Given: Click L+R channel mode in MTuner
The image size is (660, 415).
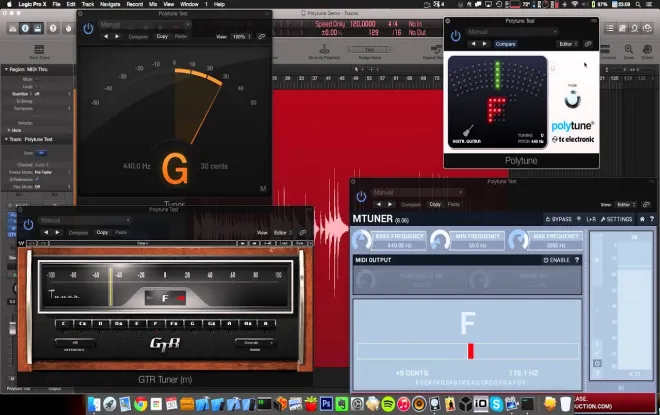Looking at the screenshot, I should click(591, 219).
